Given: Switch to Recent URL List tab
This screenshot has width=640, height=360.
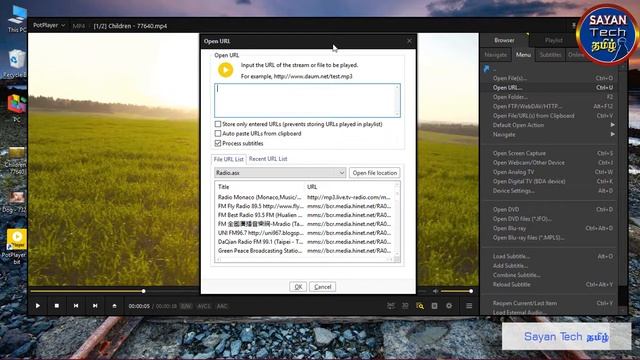Looking at the screenshot, I should [x=268, y=159].
